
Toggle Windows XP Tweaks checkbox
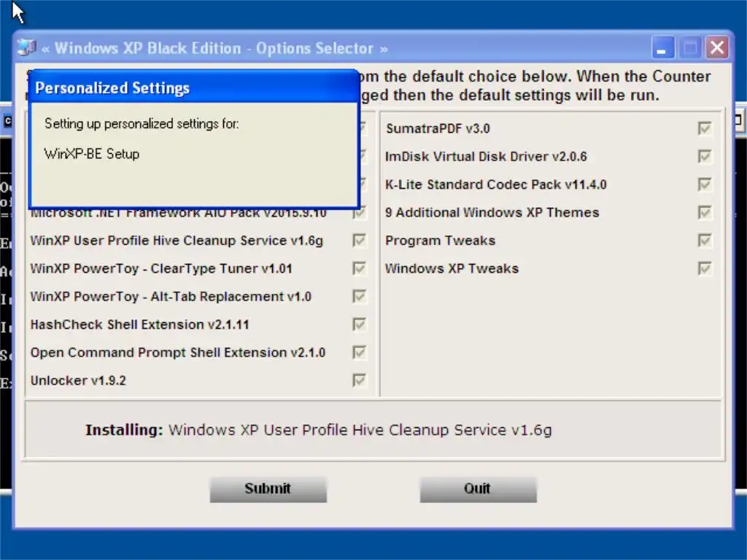point(705,268)
